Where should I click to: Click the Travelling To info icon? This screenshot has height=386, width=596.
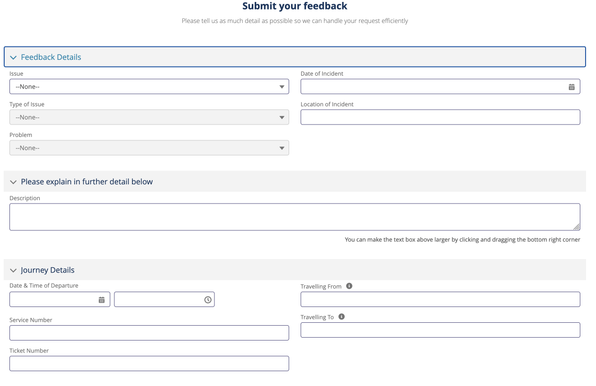(341, 317)
